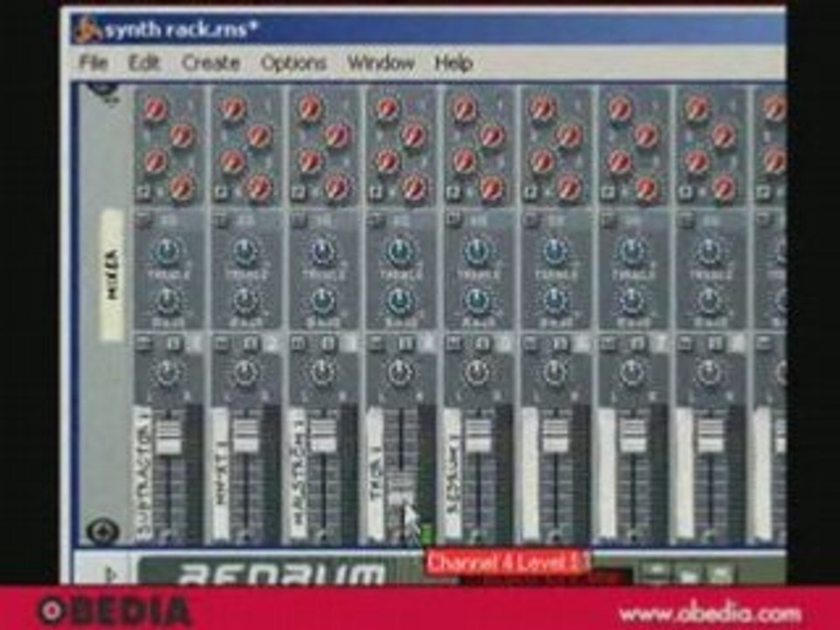
Task: Click the channel 6 level fader
Action: point(554,436)
